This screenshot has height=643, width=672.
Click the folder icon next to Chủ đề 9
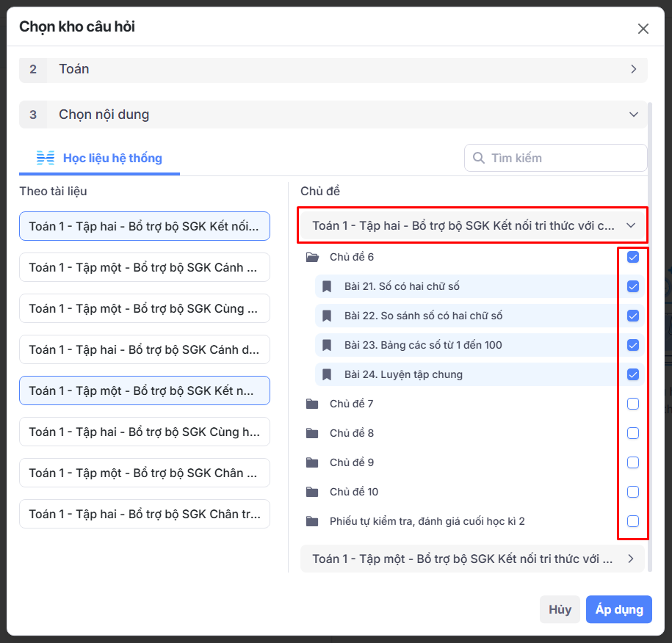click(312, 462)
